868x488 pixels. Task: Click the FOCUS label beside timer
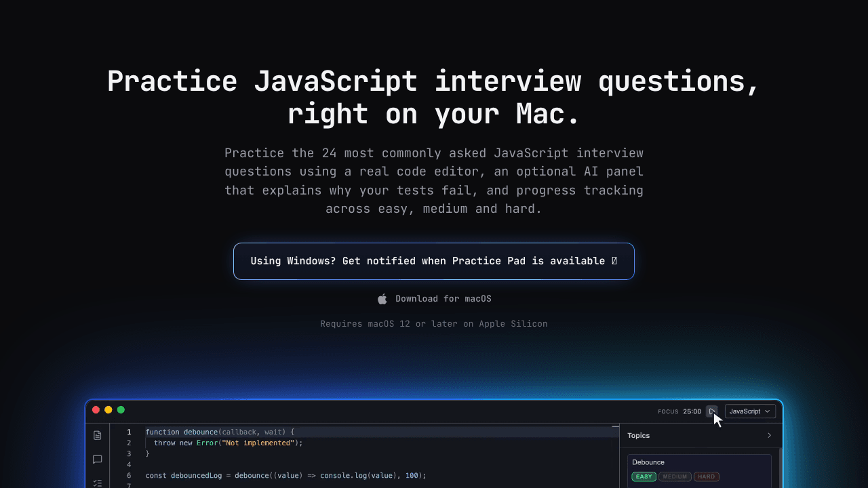pos(668,412)
